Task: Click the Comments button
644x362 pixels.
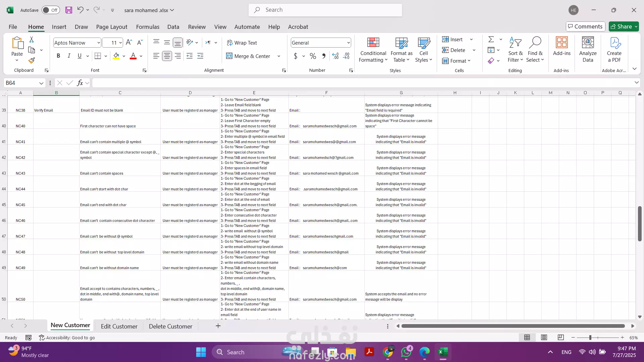Action: coord(585,26)
